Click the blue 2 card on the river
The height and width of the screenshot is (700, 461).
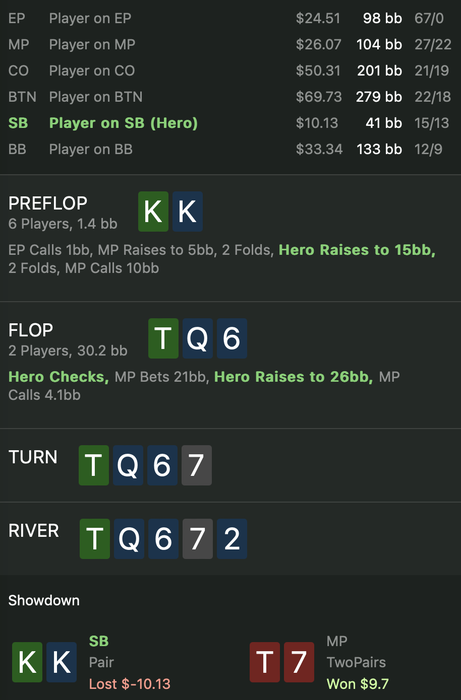tap(232, 539)
